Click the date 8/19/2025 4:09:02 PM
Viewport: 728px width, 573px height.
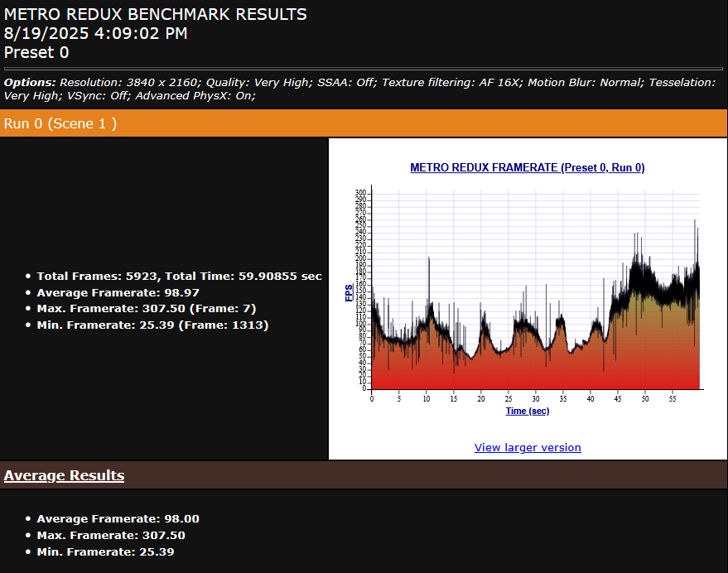pos(95,33)
